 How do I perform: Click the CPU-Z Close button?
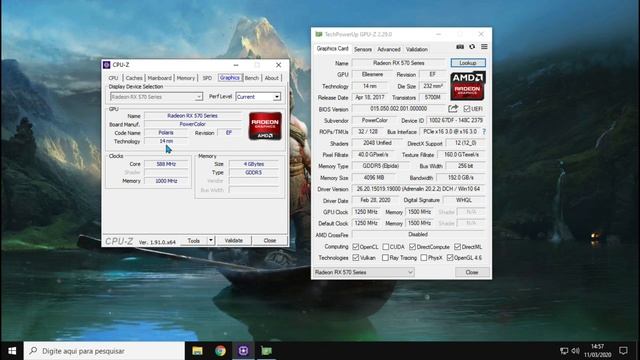270,240
